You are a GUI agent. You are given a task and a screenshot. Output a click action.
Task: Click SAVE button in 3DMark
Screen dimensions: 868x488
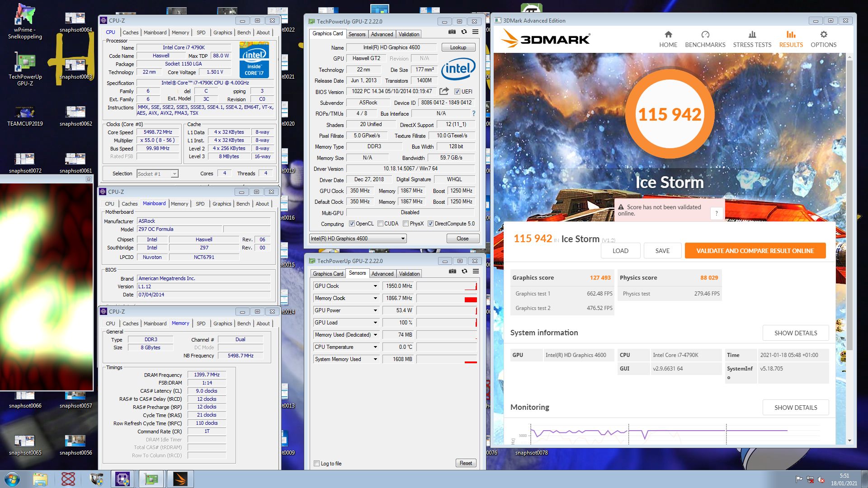pyautogui.click(x=662, y=251)
